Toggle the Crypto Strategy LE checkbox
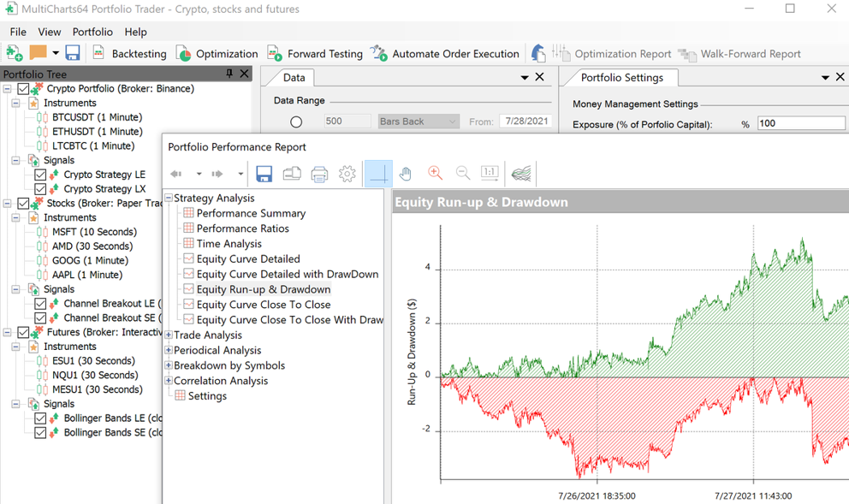Screen dimensions: 849x504 40,175
